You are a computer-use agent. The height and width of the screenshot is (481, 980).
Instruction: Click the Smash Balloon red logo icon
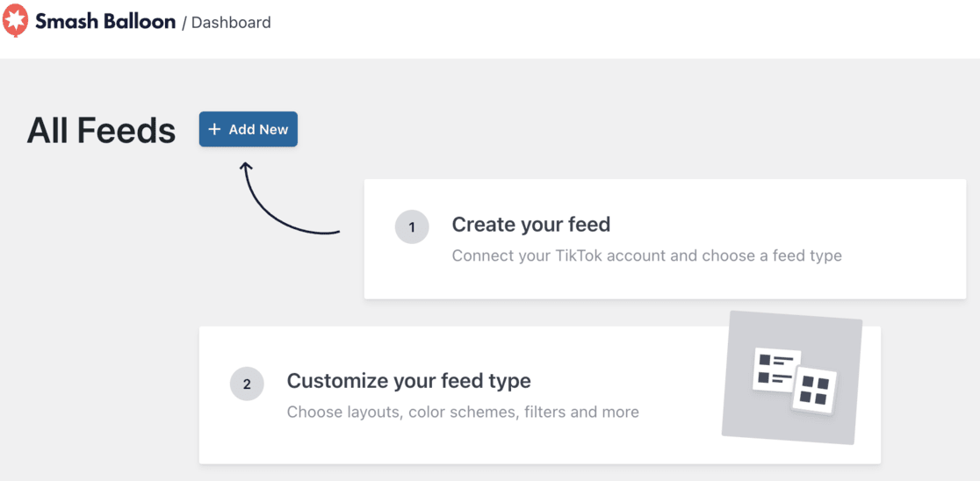pos(16,21)
